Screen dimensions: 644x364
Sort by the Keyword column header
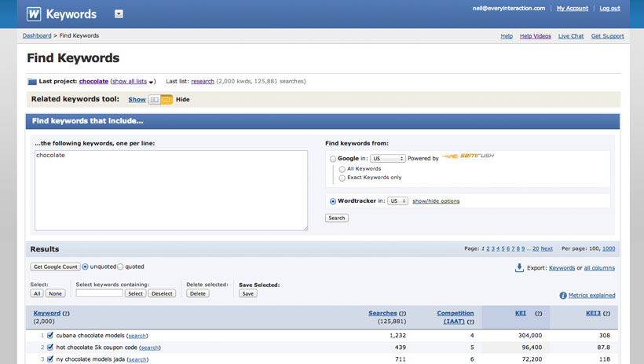47,314
